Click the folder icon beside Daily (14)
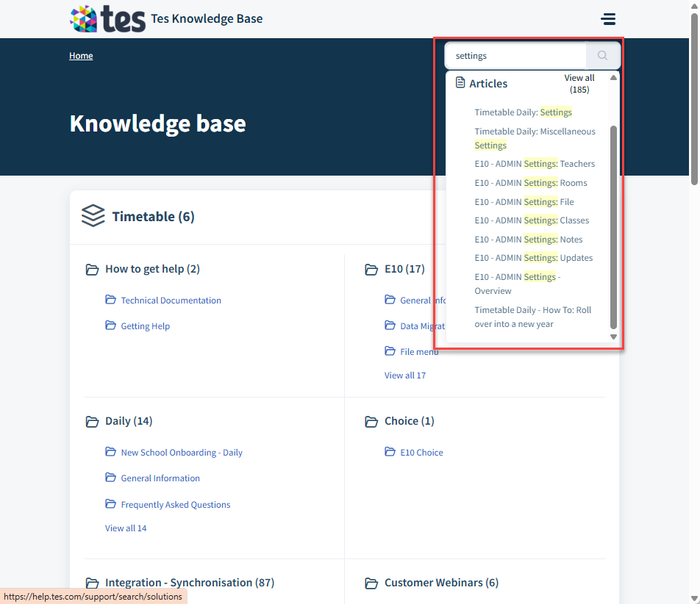 click(x=92, y=422)
